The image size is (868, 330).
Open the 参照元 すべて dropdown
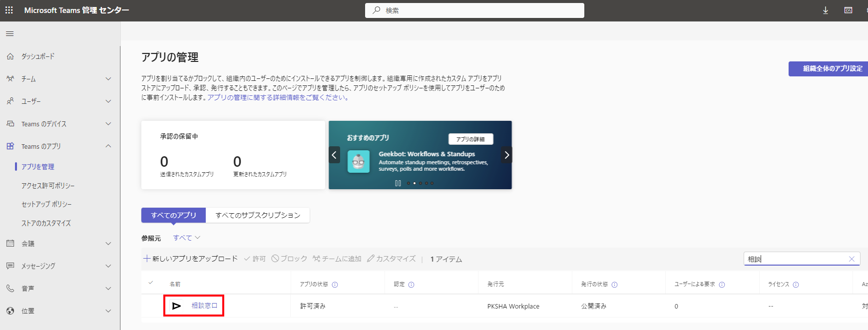tap(187, 238)
